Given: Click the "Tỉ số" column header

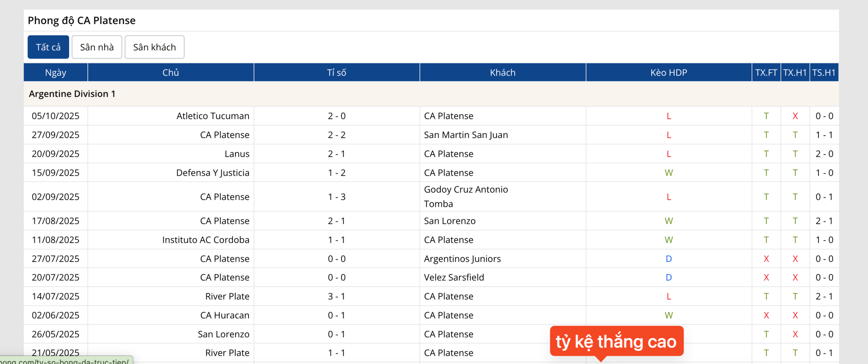Looking at the screenshot, I should click(x=336, y=72).
